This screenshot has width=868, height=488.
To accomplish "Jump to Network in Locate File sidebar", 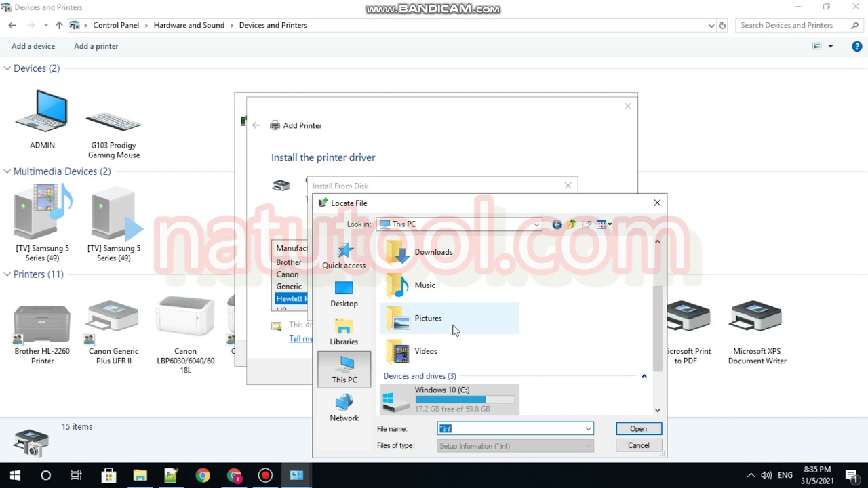I will [344, 408].
